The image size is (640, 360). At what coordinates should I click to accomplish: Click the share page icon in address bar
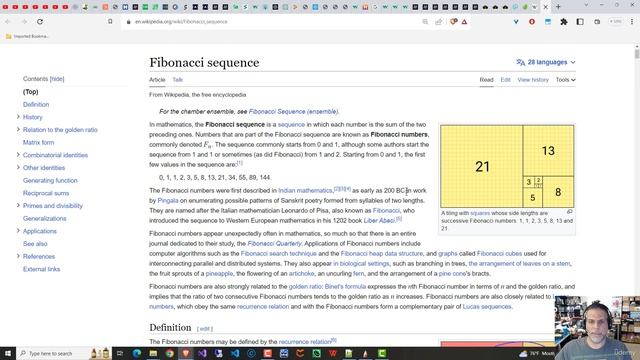(438, 22)
